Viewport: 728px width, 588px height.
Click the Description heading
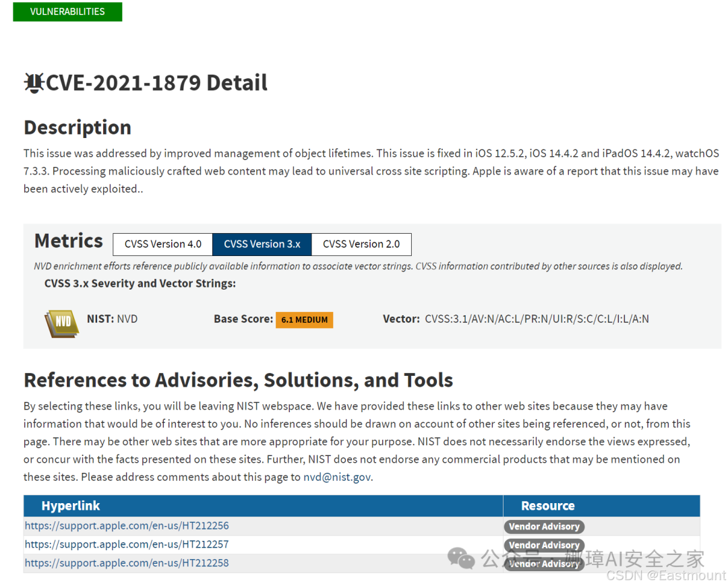78,127
